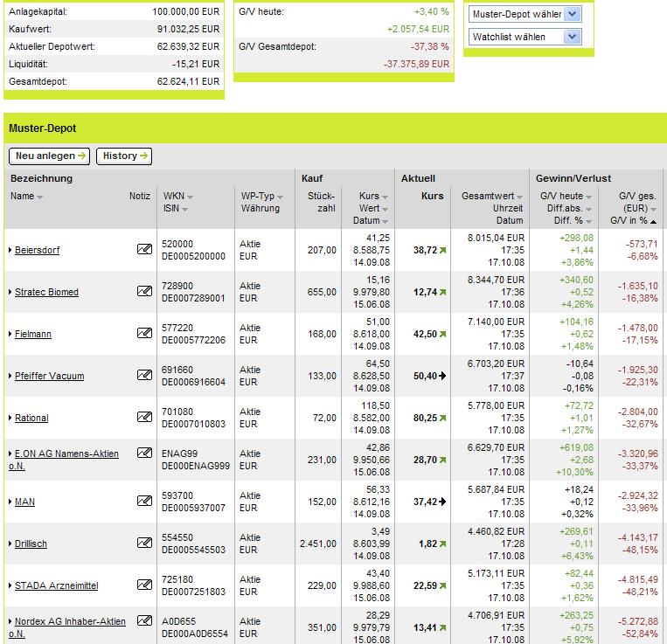Viewport: 667px width, 644px height.
Task: Open the note icon for STADA Arzneimittel
Action: [144, 585]
